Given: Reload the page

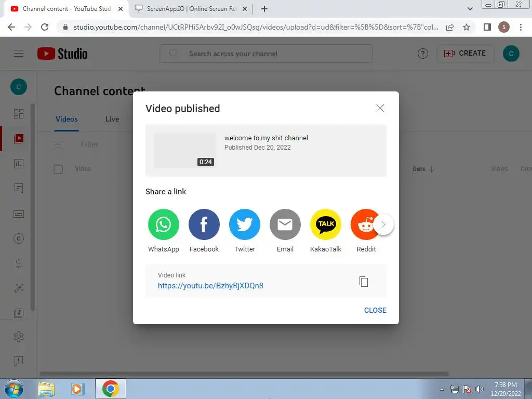Looking at the screenshot, I should pyautogui.click(x=45, y=27).
